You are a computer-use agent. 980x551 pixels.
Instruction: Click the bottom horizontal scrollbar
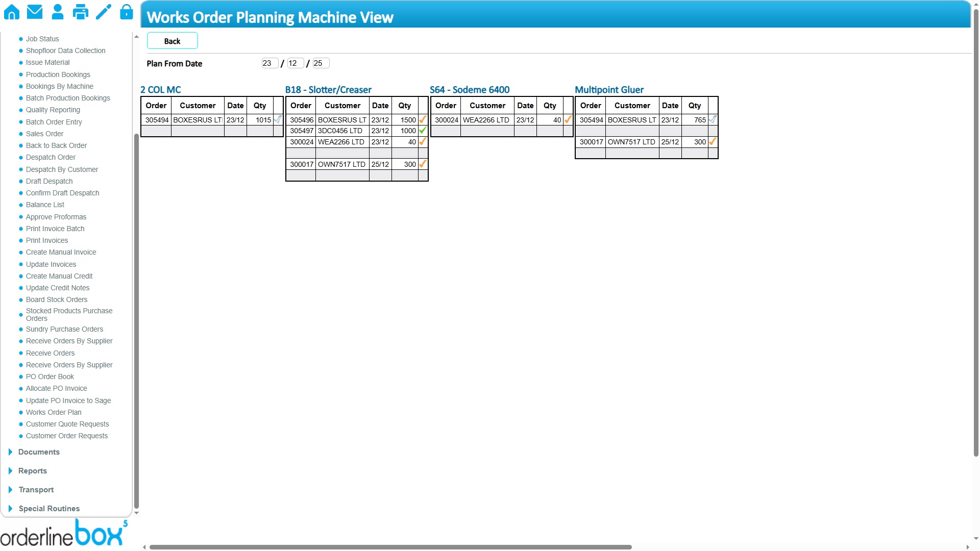click(390, 547)
